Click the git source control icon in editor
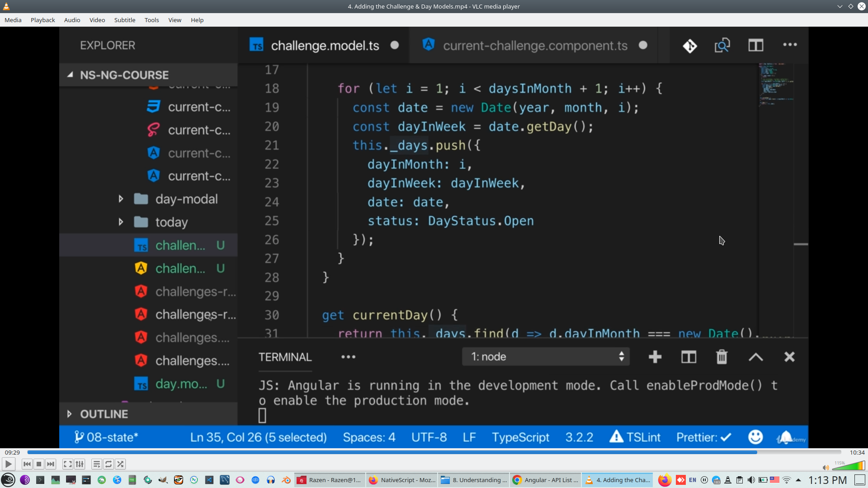This screenshot has width=868, height=488. pyautogui.click(x=690, y=46)
